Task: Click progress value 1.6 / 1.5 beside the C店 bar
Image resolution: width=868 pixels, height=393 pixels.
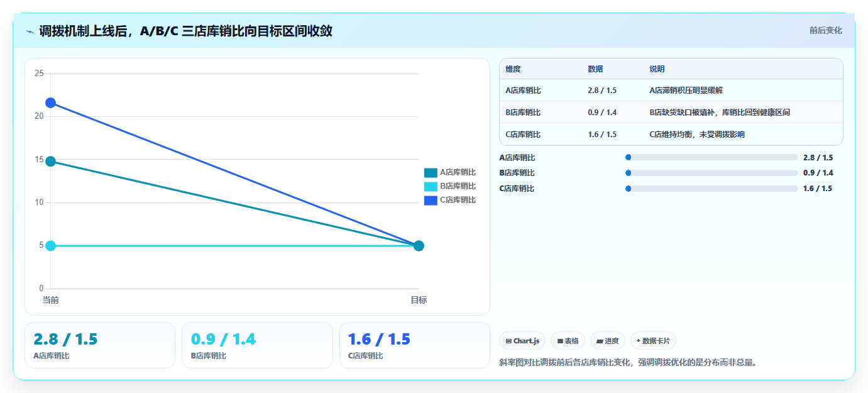Action: [x=818, y=189]
